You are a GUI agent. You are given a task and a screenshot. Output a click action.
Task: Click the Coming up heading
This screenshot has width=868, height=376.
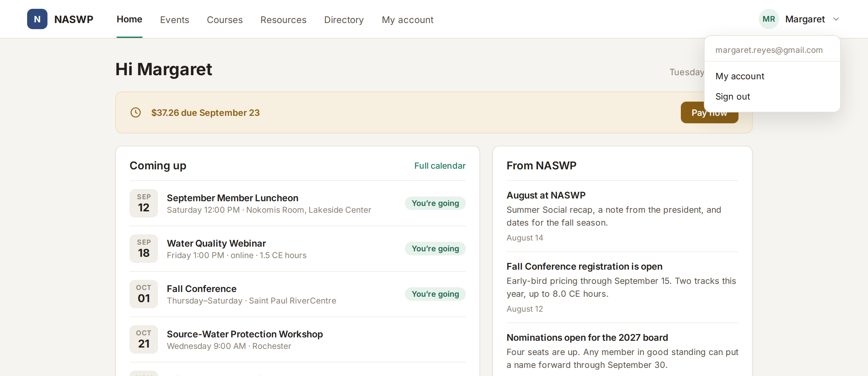point(158,166)
